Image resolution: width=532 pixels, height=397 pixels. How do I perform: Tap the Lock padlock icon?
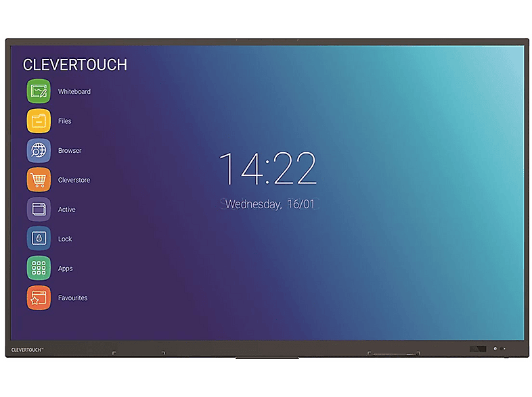point(39,239)
